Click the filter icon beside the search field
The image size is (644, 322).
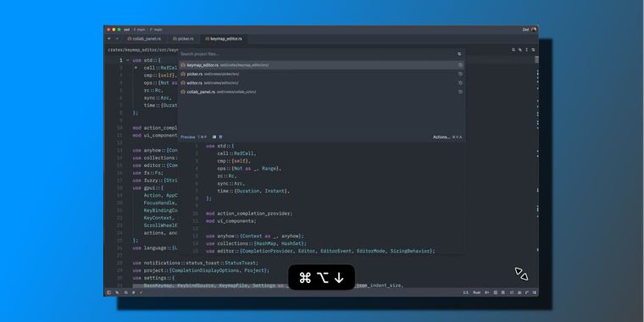459,53
